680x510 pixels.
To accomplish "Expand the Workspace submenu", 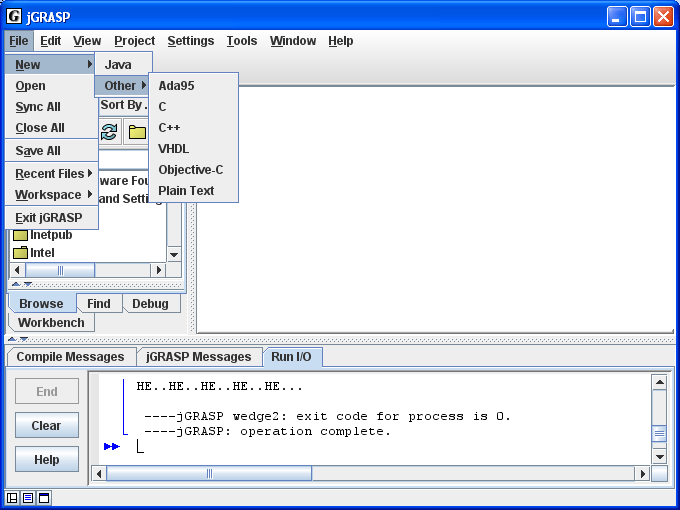I will pyautogui.click(x=52, y=195).
